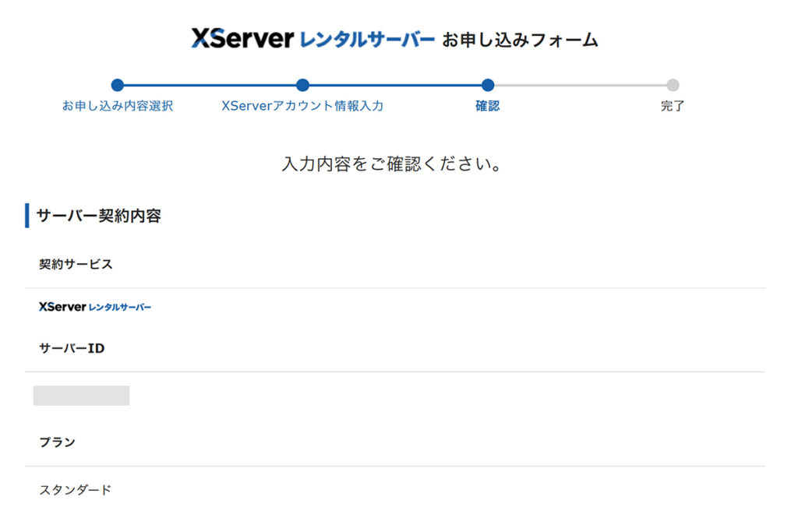Go back to お申し込み内容選択 step label
This screenshot has height=532, width=798.
[118, 106]
